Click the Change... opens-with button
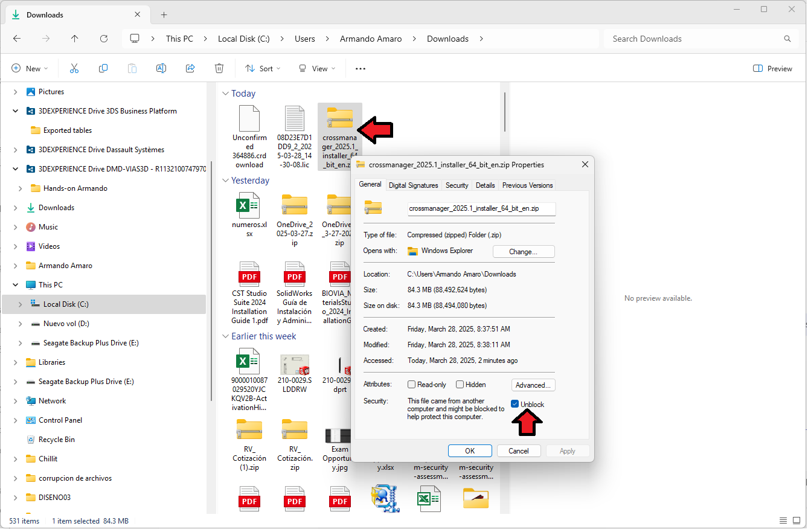The height and width of the screenshot is (532, 811). (x=524, y=252)
